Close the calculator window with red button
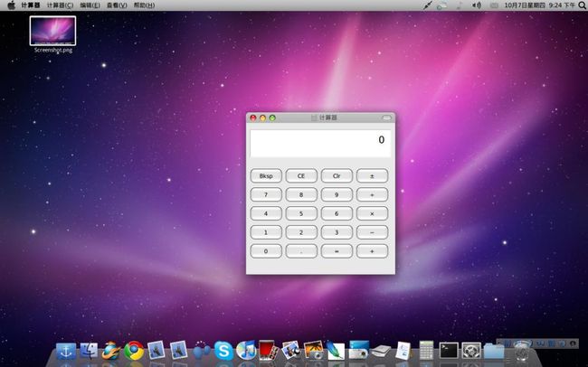The width and height of the screenshot is (588, 367). tap(253, 118)
